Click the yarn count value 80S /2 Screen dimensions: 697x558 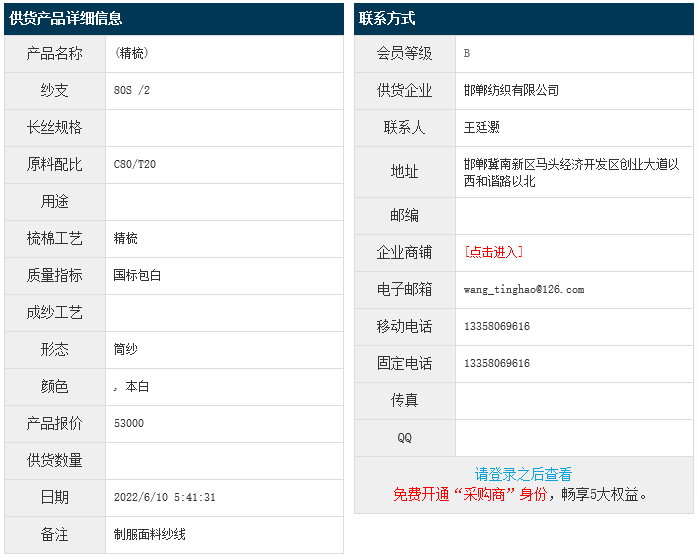(x=132, y=90)
